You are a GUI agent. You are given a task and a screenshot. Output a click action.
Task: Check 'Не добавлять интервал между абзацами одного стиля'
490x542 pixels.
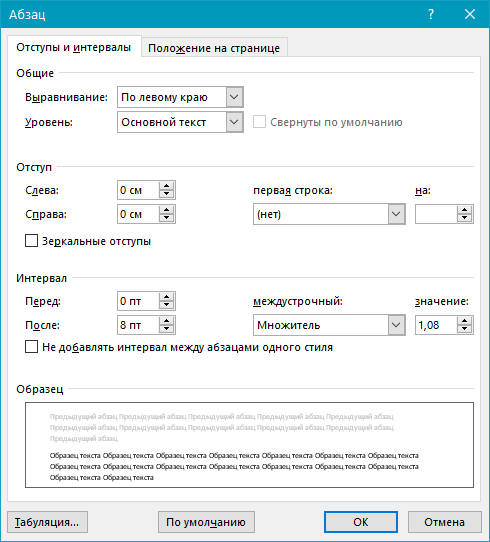31,347
